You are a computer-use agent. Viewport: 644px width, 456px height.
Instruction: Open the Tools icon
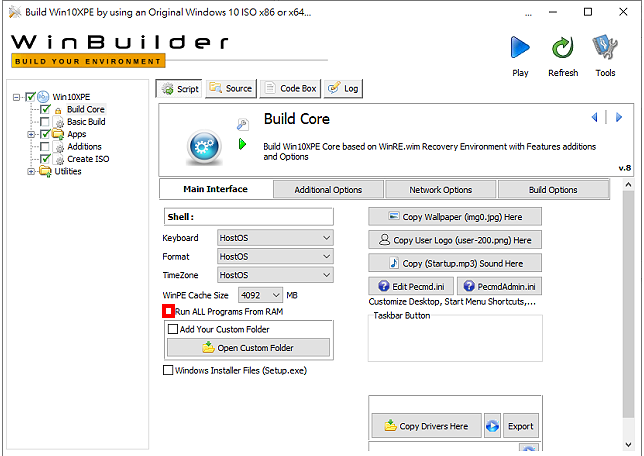[x=605, y=47]
